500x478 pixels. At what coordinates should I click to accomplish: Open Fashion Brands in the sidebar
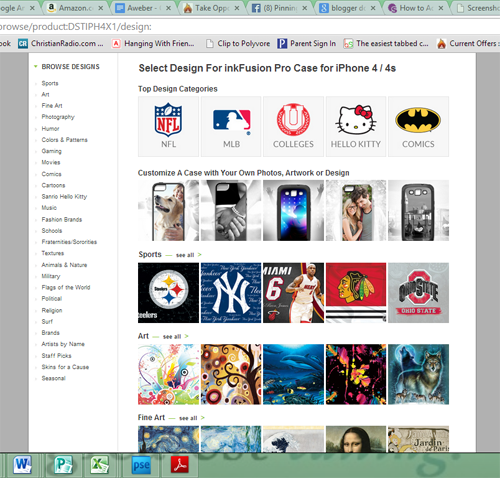(62, 219)
